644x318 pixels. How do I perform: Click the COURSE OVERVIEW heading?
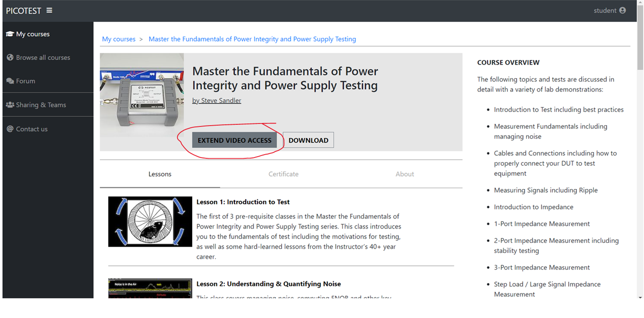click(x=508, y=63)
